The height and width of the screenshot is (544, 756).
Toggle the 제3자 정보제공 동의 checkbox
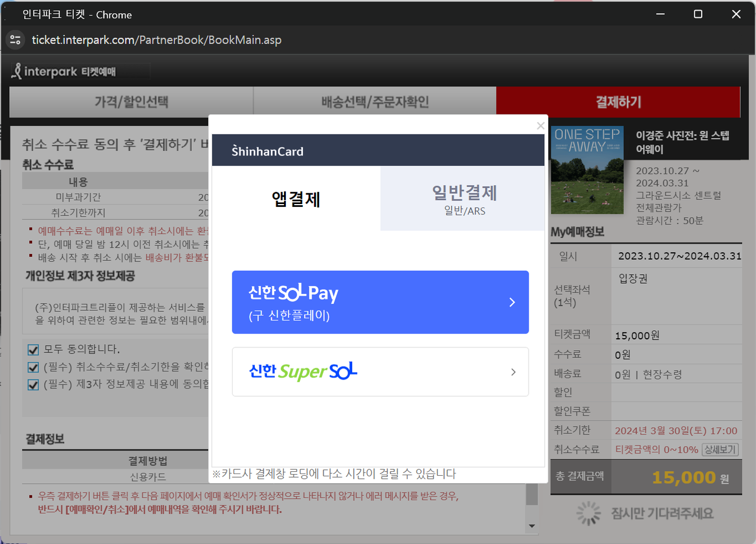tap(33, 385)
